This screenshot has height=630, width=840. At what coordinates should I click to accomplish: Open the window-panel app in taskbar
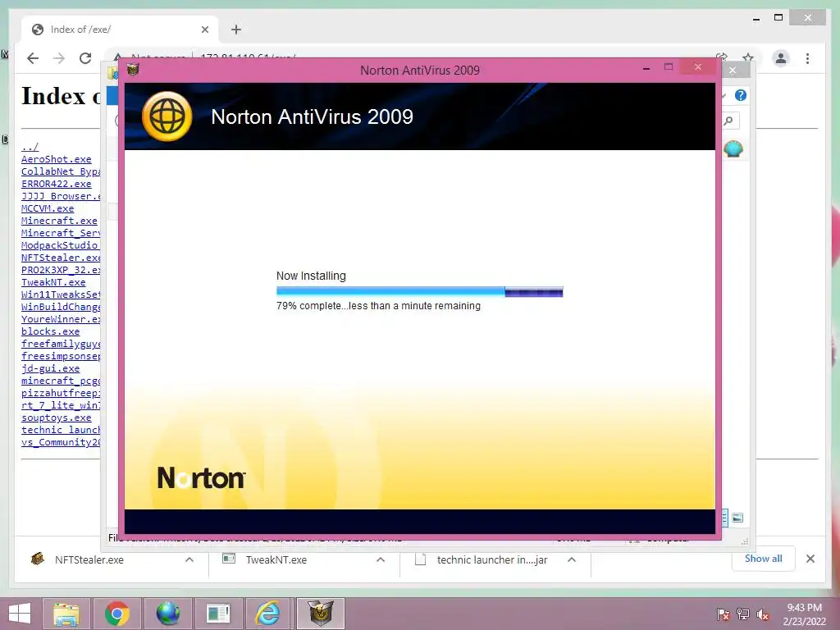pos(218,614)
